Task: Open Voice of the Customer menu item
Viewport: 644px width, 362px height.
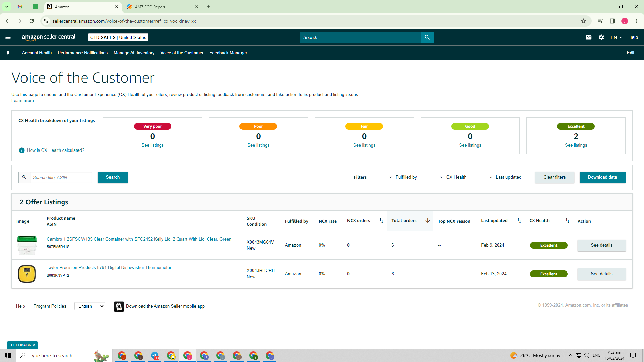Action: (182, 53)
